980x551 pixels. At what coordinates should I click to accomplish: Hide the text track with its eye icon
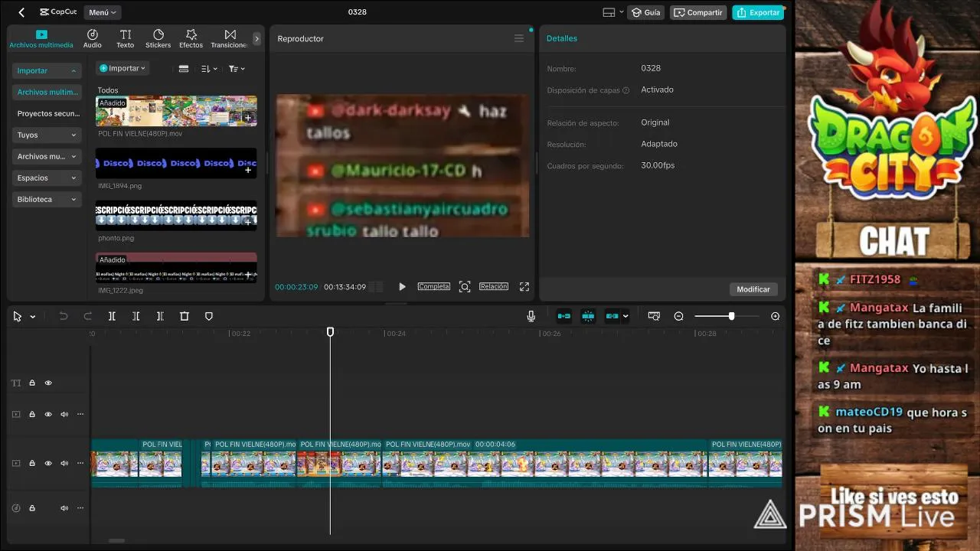click(x=48, y=383)
